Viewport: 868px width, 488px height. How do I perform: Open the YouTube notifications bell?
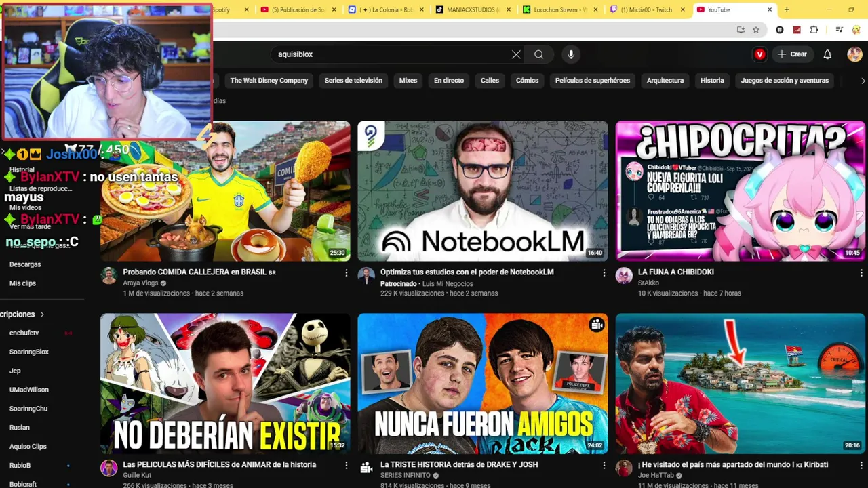click(827, 54)
